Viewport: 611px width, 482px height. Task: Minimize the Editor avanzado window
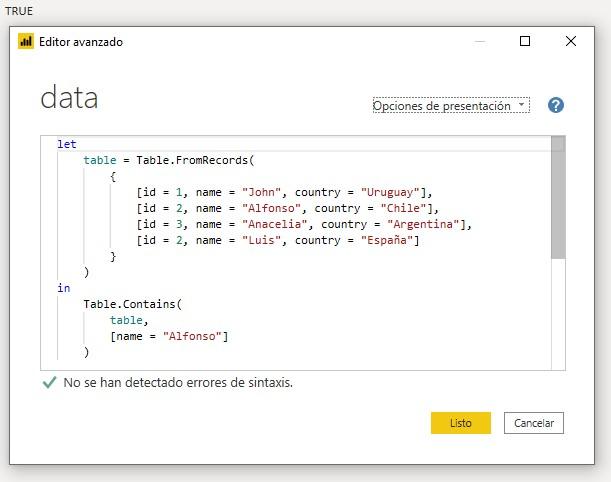(480, 41)
